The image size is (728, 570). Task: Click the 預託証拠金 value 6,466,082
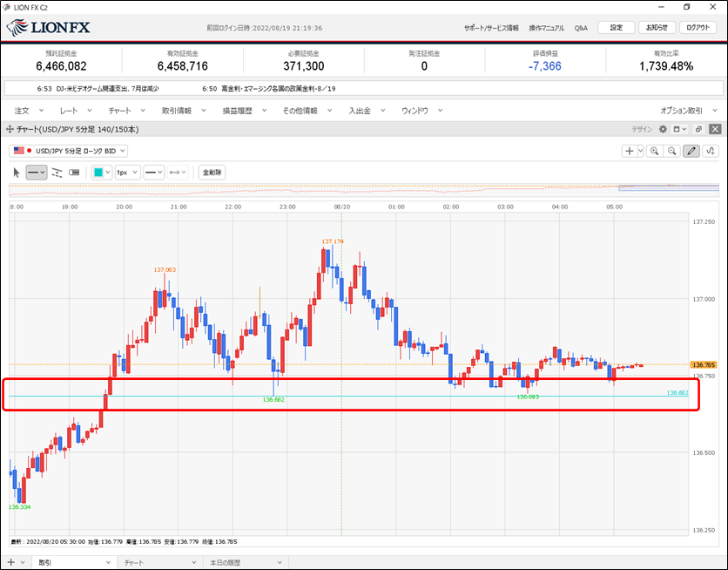click(x=61, y=66)
